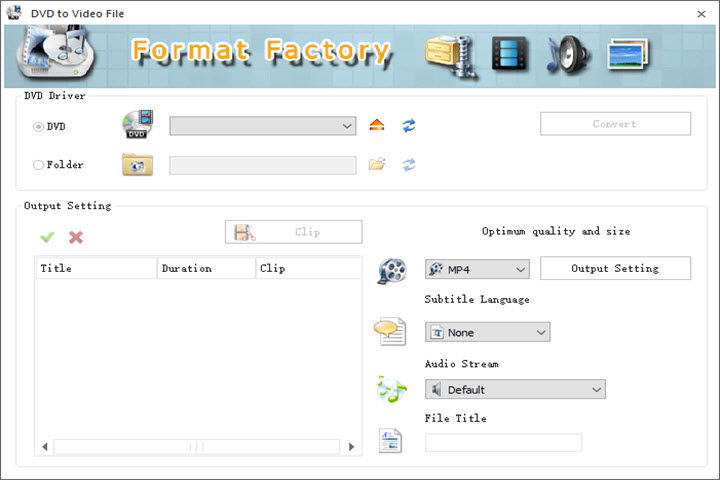The image size is (720, 480).
Task: Click the Folder source camera icon
Action: 137,164
